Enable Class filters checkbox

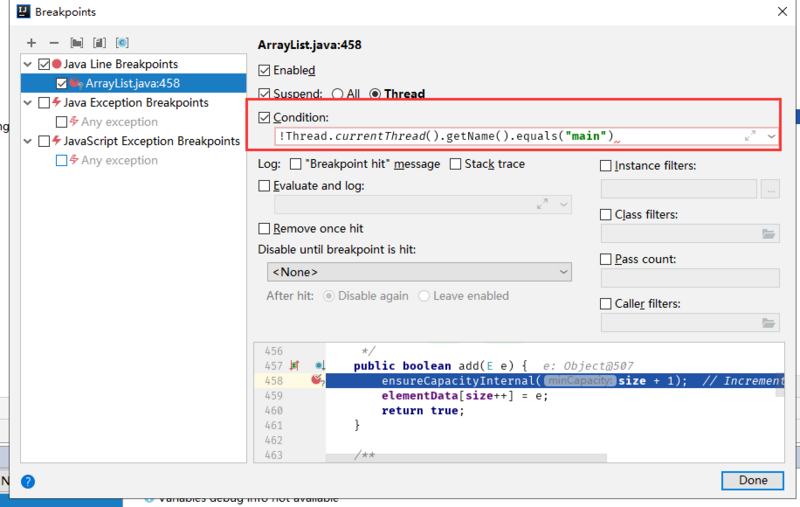click(606, 215)
